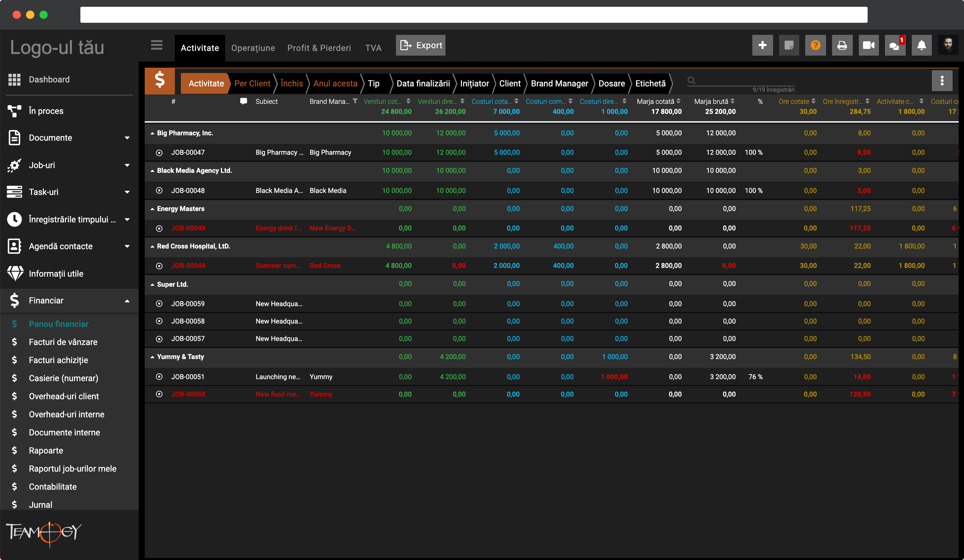964x560 pixels.
Task: Open Facturi de vânzare link
Action: click(x=63, y=342)
